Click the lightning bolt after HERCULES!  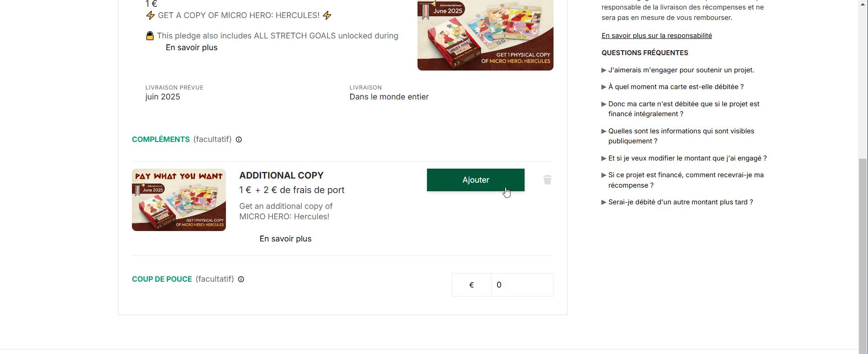[327, 15]
